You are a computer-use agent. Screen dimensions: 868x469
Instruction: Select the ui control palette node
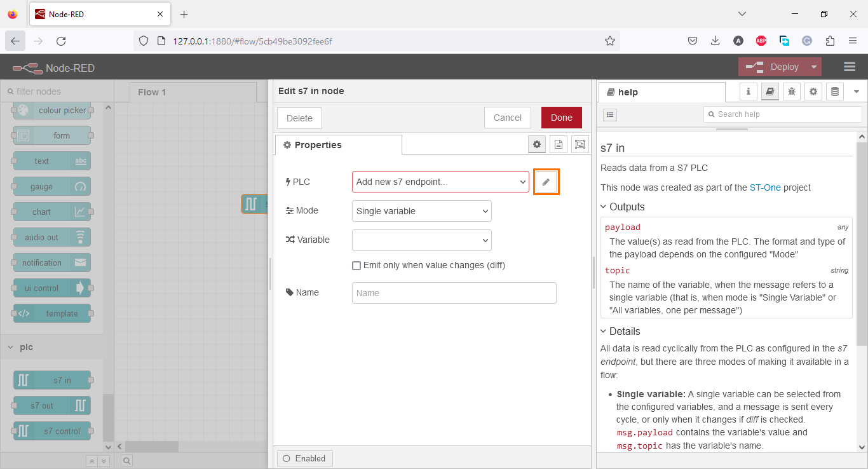(52, 288)
